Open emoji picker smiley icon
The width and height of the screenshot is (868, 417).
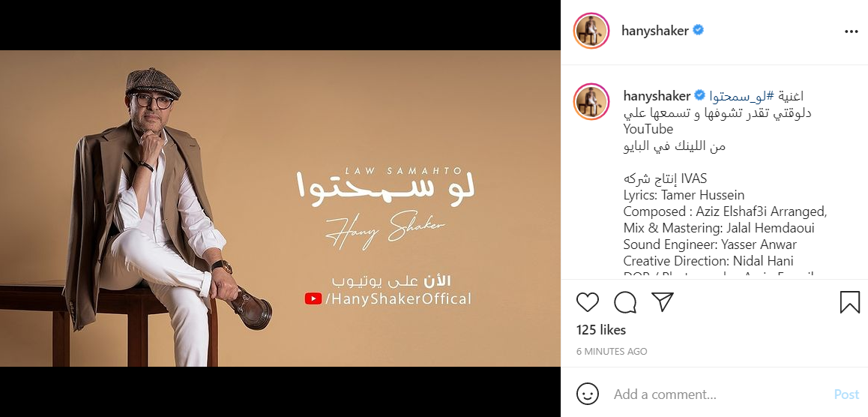(588, 394)
